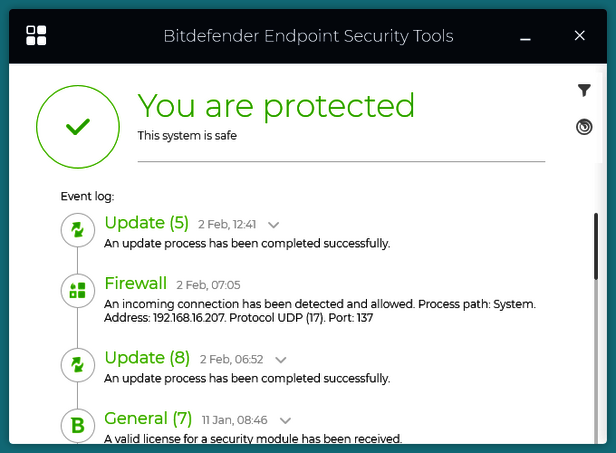Open the scan radar icon

tap(585, 127)
